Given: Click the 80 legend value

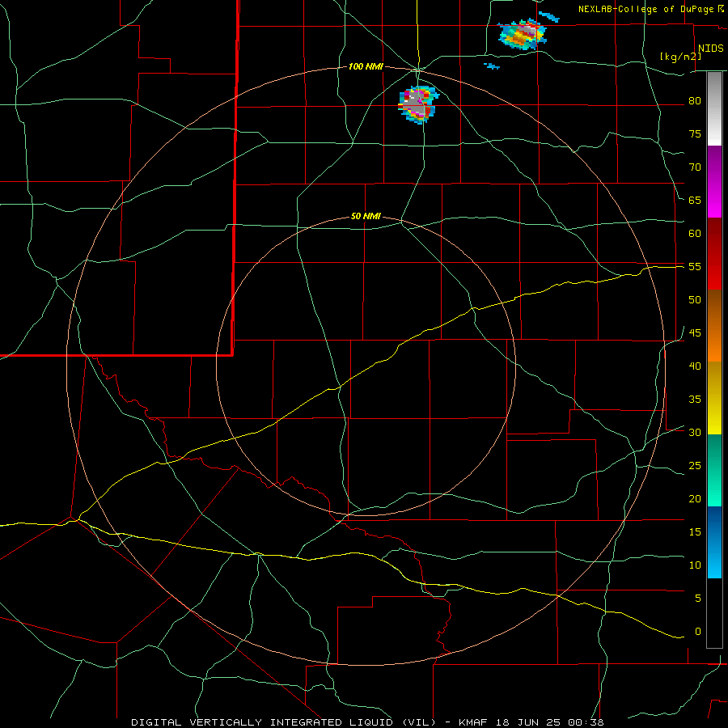Looking at the screenshot, I should point(695,101).
